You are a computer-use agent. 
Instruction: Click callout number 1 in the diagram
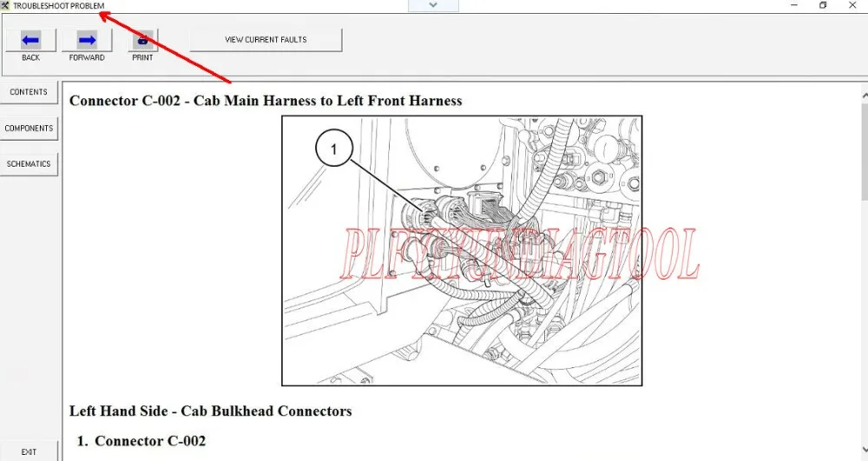click(334, 148)
